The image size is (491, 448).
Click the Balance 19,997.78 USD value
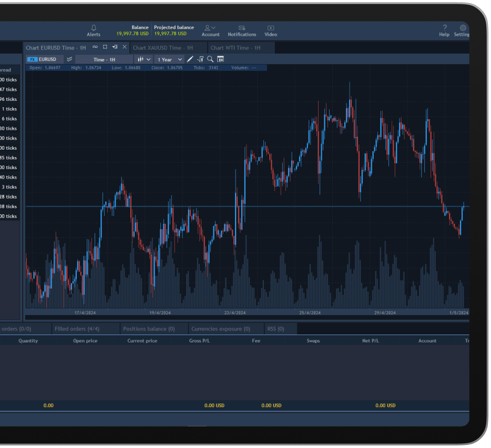pos(132,34)
